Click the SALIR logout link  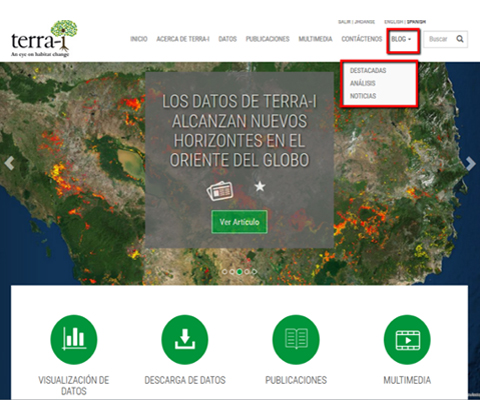coord(344,22)
